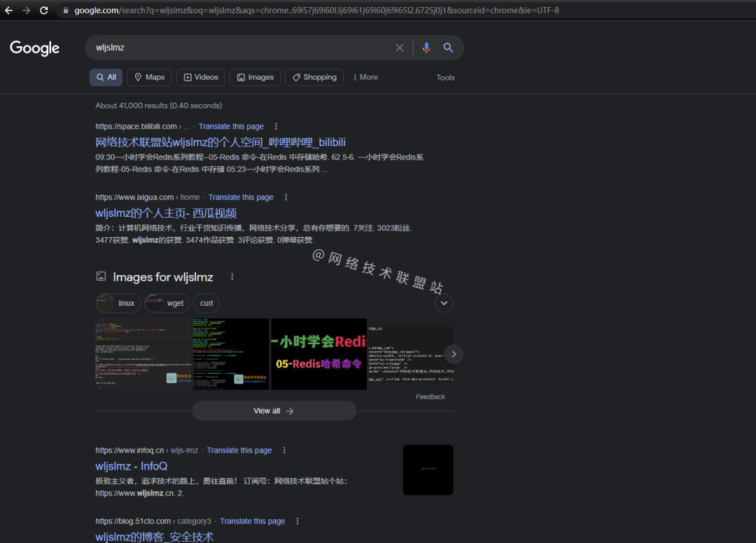The image size is (756, 543).
Task: Open the wljslmz - InfoQ result
Action: coord(132,466)
